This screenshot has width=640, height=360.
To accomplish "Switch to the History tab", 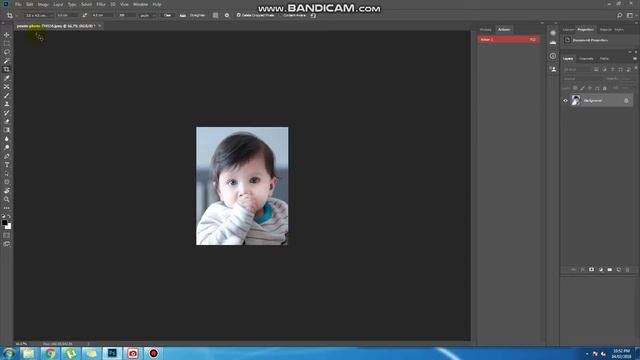I will [485, 30].
